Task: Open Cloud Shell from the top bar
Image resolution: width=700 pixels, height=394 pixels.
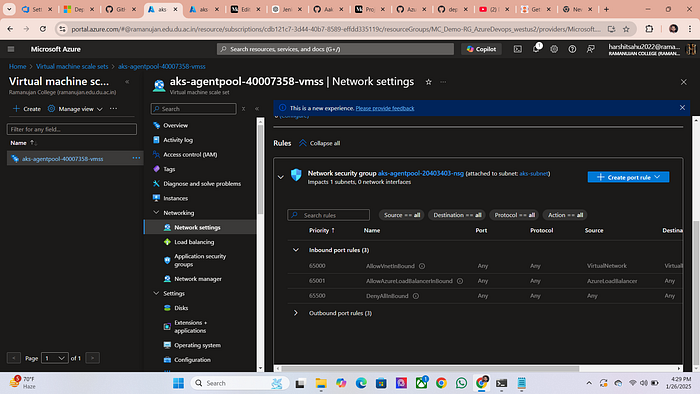Action: pos(517,49)
